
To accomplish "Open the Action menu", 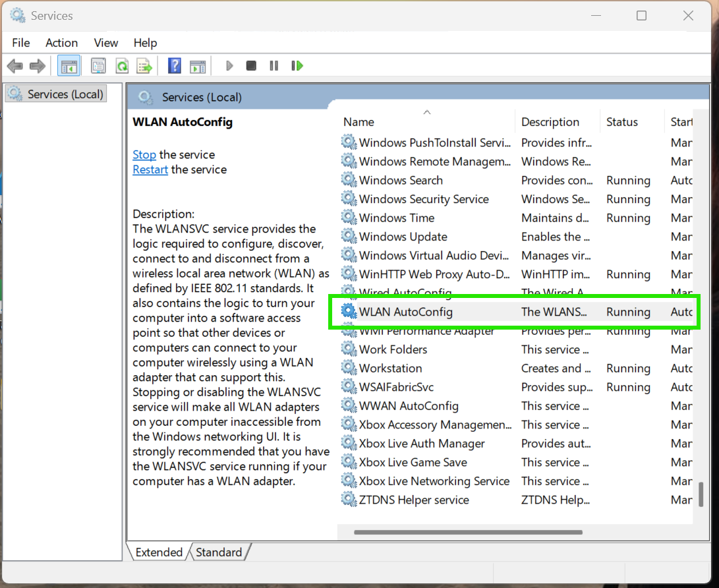I will point(61,43).
